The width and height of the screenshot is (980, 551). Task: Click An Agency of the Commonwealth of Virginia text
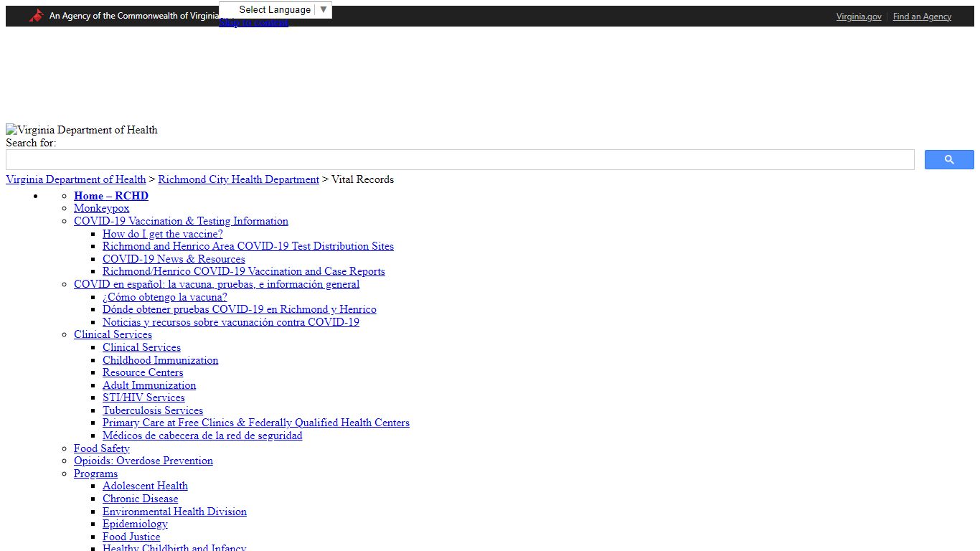click(x=134, y=16)
